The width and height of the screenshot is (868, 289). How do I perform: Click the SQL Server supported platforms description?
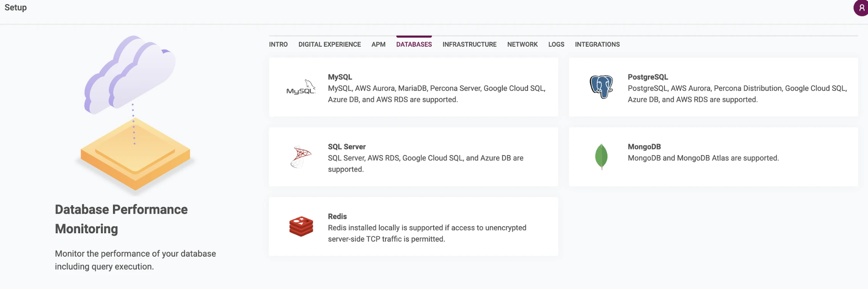coord(426,164)
